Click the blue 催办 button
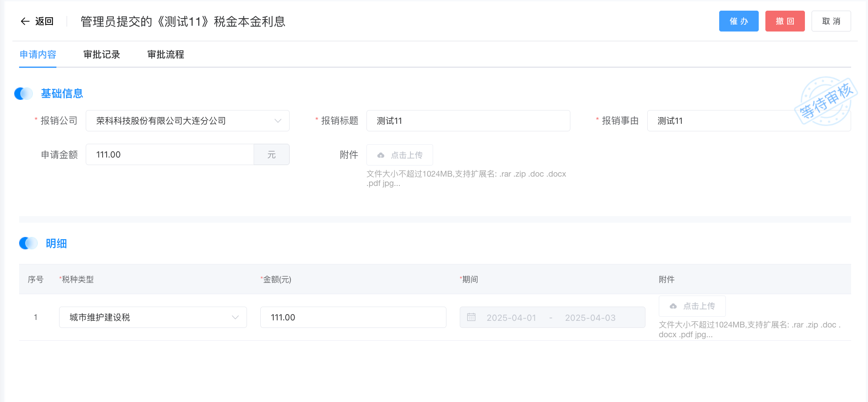Image resolution: width=868 pixels, height=402 pixels. (738, 21)
